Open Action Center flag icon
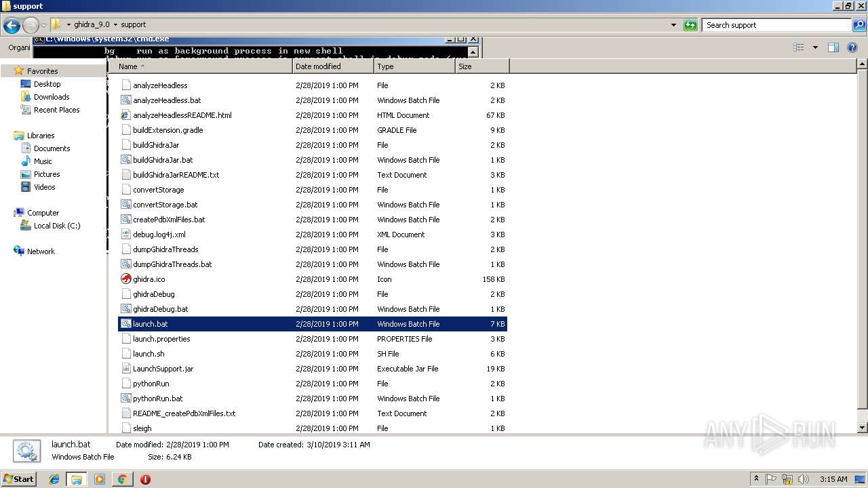This screenshot has width=868, height=488. pos(772,479)
